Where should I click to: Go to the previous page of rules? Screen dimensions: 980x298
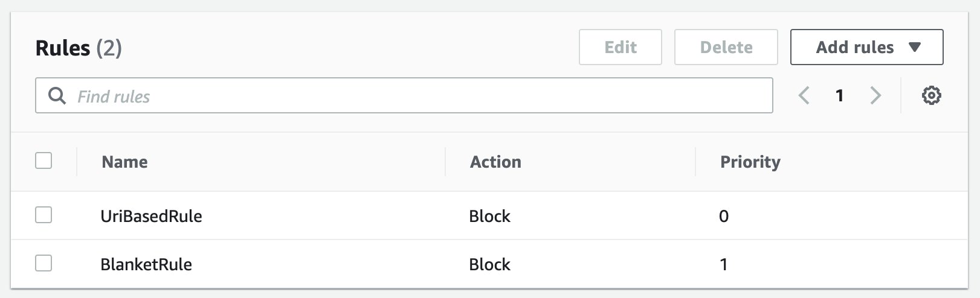click(804, 95)
